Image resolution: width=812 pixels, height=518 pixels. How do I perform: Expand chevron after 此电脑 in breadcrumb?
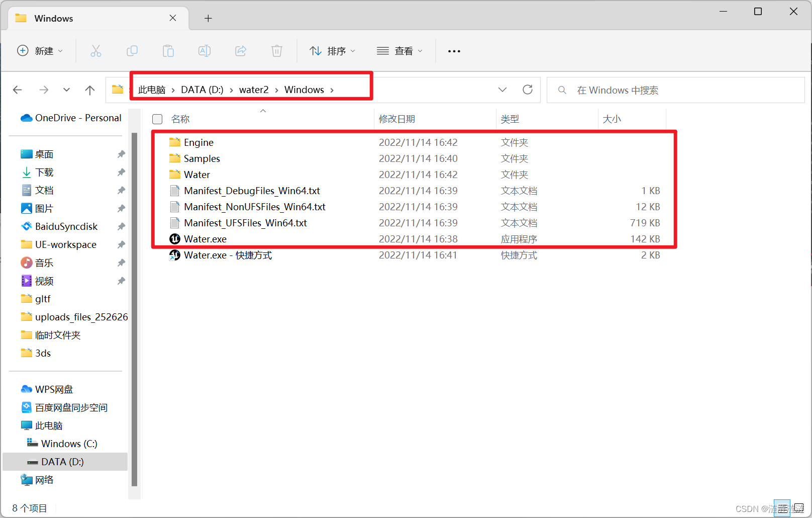click(x=173, y=90)
